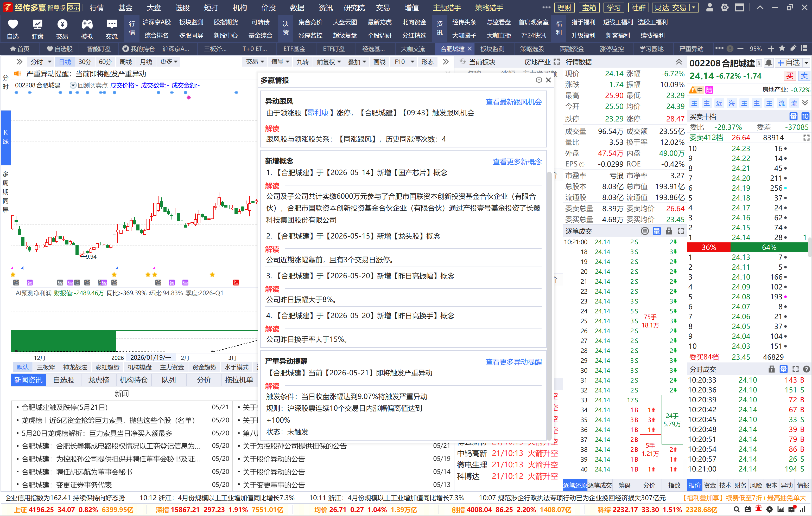This screenshot has height=516, width=812.
Task: Click the lock icon in 分时成交 header
Action: (772, 369)
